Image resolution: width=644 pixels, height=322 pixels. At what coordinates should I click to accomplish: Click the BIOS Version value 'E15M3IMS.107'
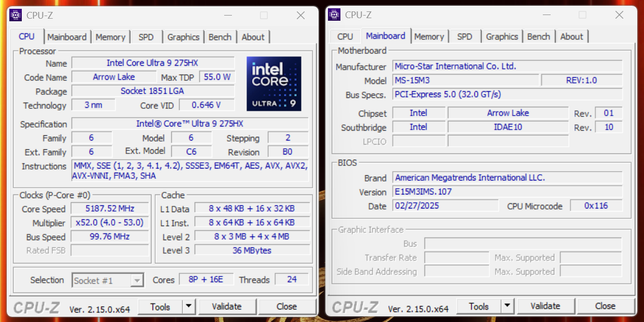507,192
